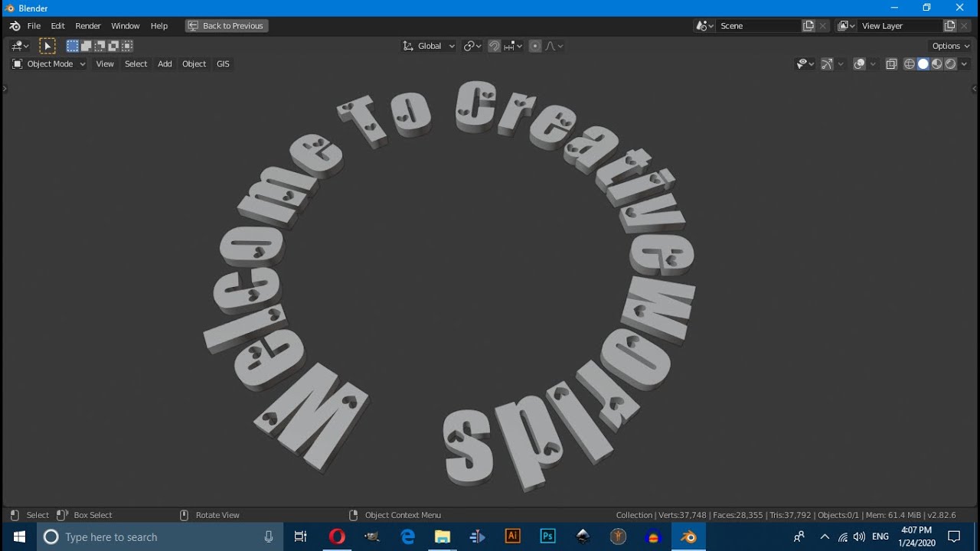Expand the gizmo settings arrow

tap(841, 64)
